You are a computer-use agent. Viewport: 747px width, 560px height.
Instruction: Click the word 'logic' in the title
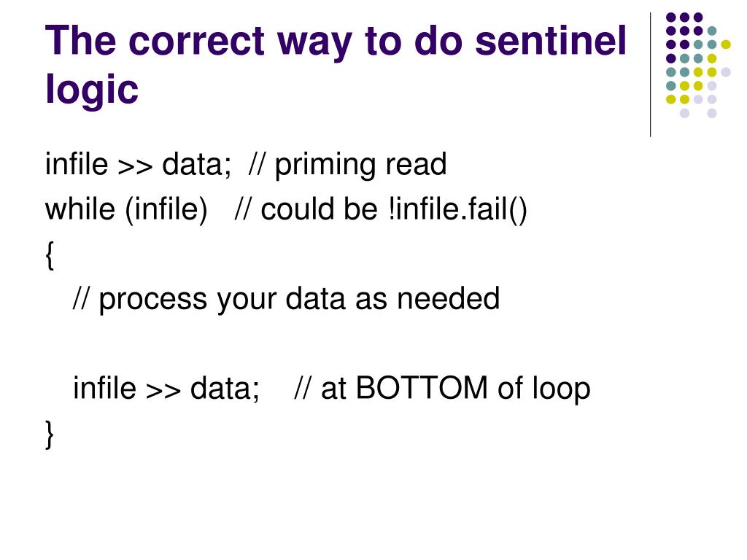tap(91, 90)
